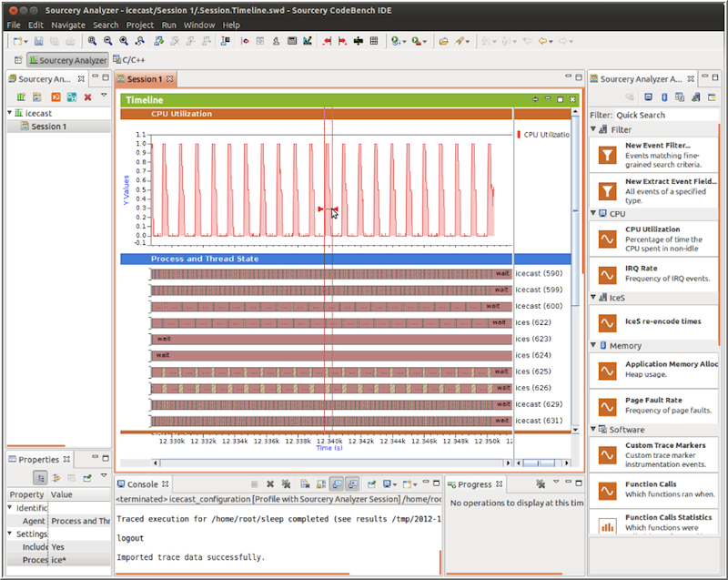Collapse the Settings property group

coord(10,534)
